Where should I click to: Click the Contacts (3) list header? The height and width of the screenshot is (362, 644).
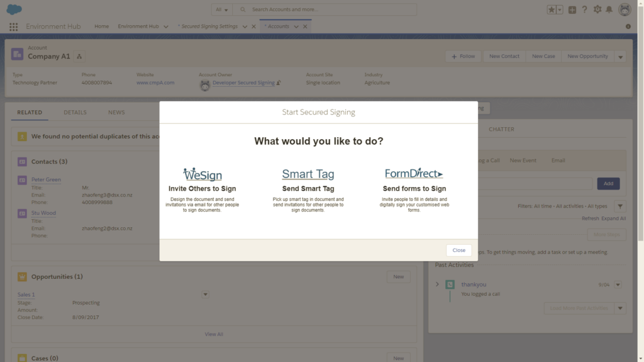49,162
